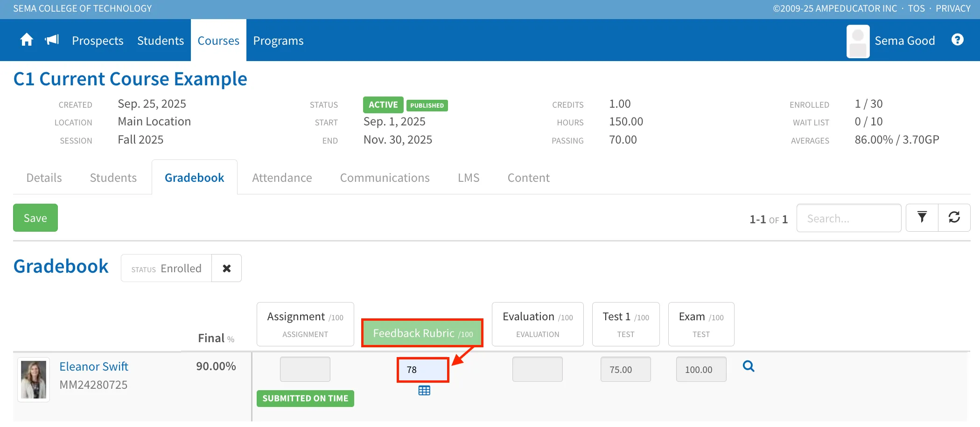The width and height of the screenshot is (980, 427).
Task: Click the Status Enrolled filter chip
Action: tap(166, 268)
